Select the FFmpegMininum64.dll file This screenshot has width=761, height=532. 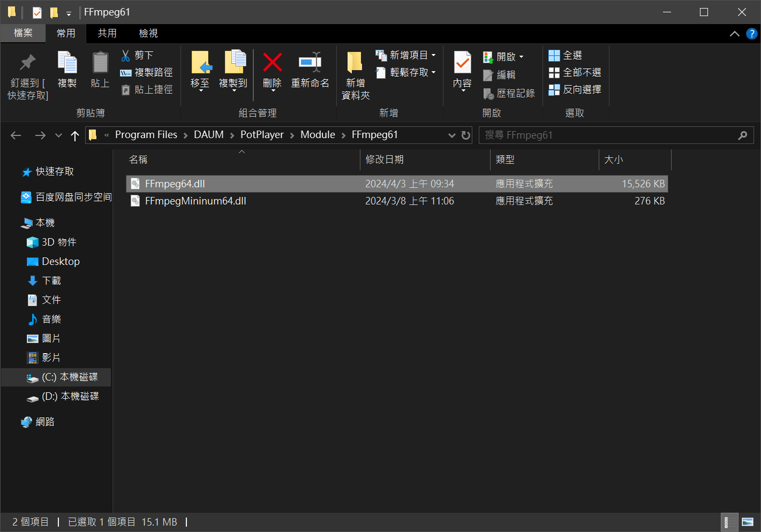pyautogui.click(x=195, y=201)
